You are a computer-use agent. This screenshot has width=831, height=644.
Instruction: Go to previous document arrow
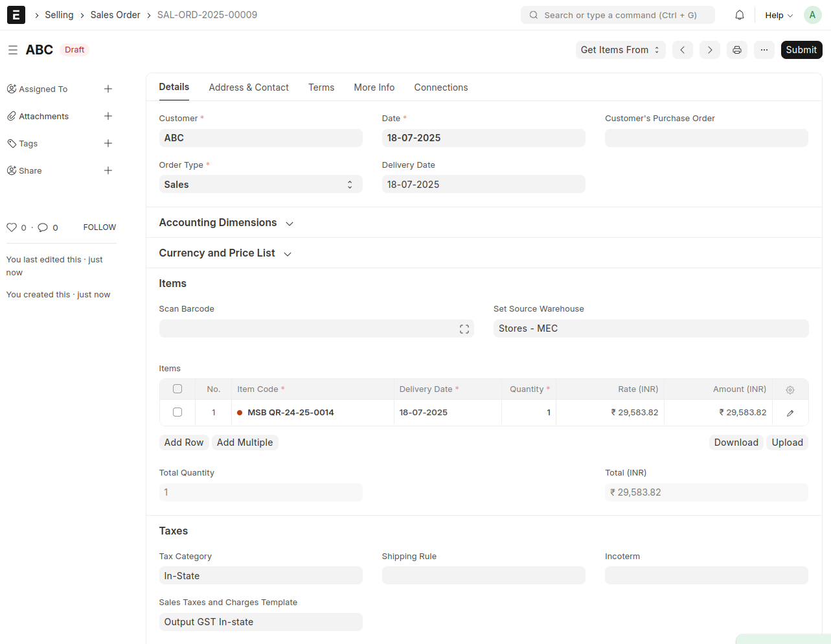683,50
